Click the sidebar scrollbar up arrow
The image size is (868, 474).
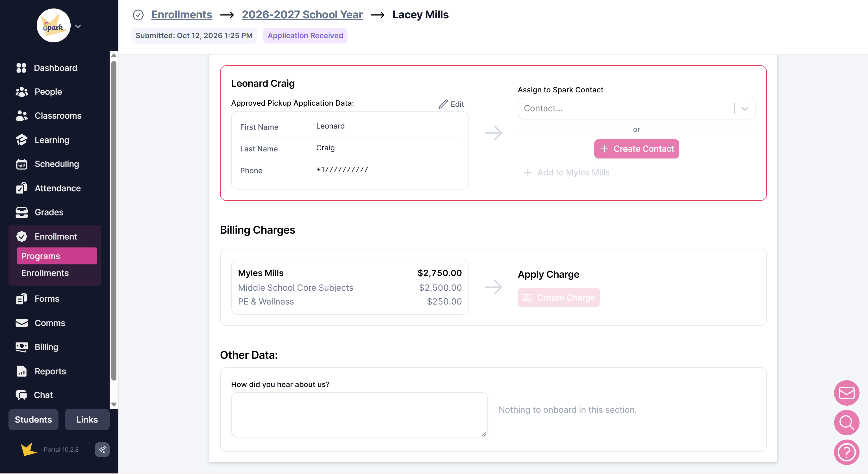pos(114,55)
